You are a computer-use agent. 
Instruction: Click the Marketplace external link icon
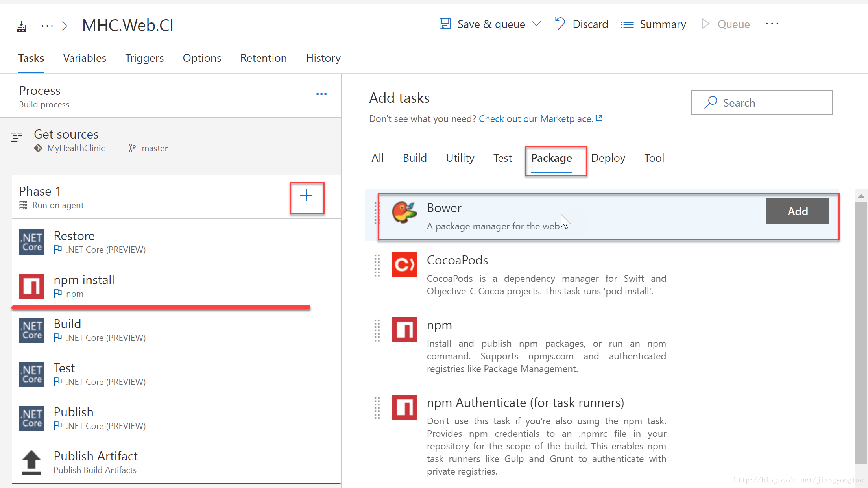pyautogui.click(x=599, y=118)
